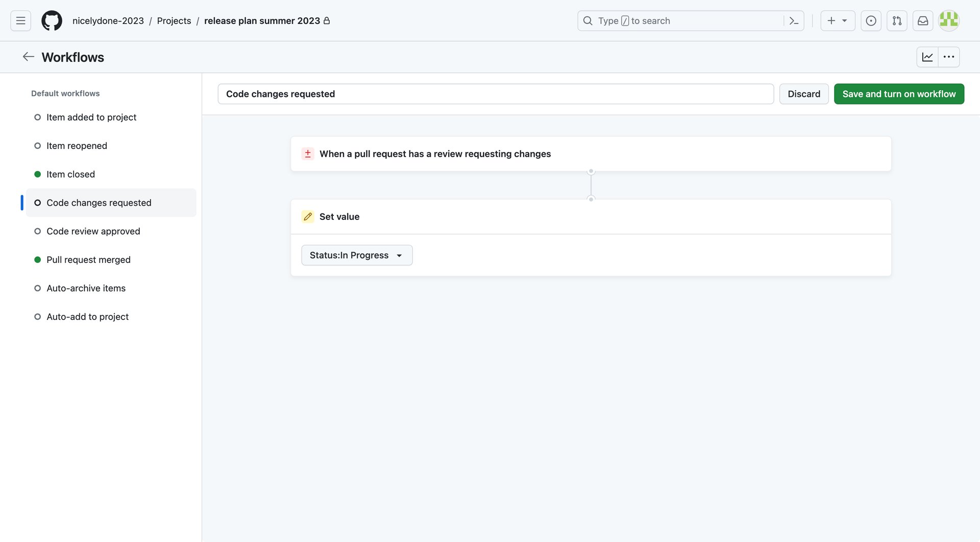980x542 pixels.
Task: Select the Item closed workflow
Action: (x=70, y=174)
